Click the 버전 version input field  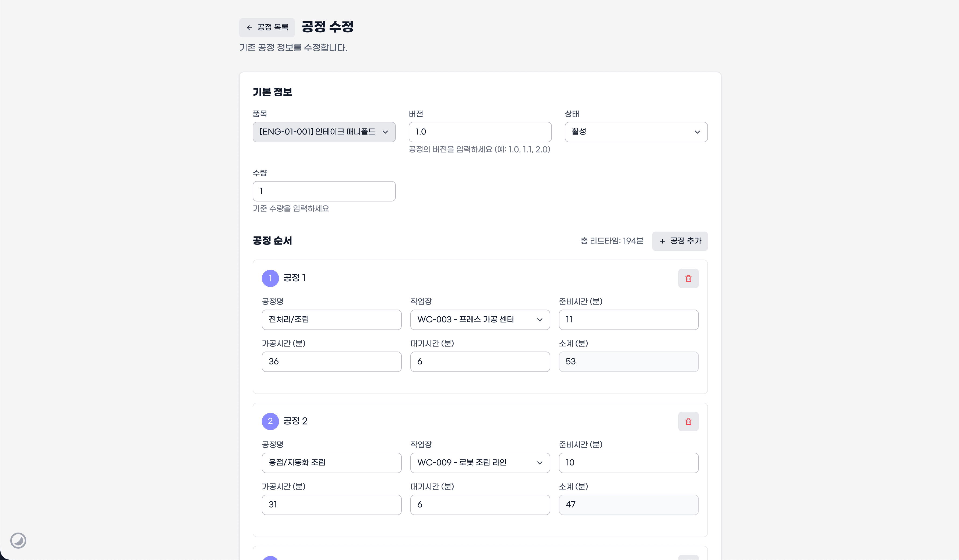[480, 132]
